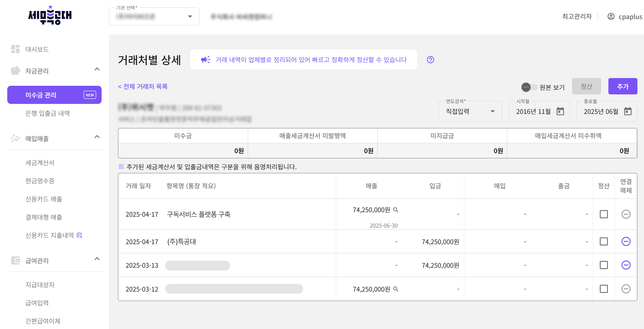644x329 pixels.
Task: Click the 세무특공대 logo
Action: pyautogui.click(x=50, y=15)
